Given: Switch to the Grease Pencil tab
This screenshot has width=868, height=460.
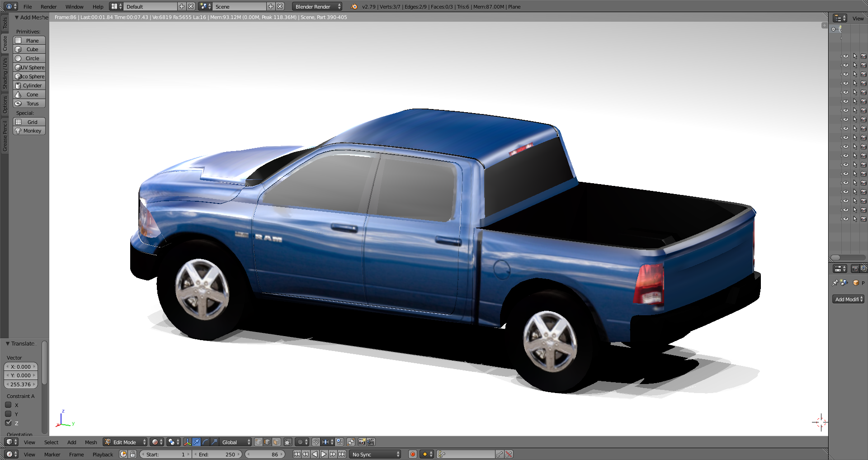Looking at the screenshot, I should pos(5,136).
